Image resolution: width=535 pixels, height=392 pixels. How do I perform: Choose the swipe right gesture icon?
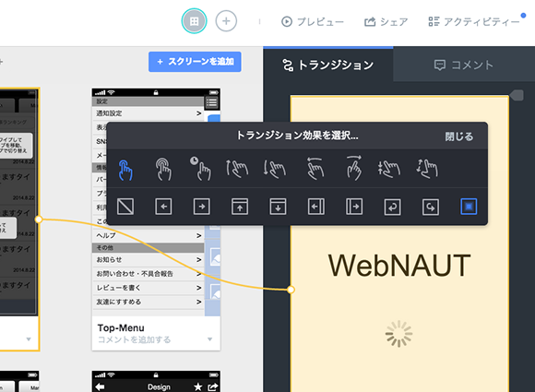tap(354, 168)
